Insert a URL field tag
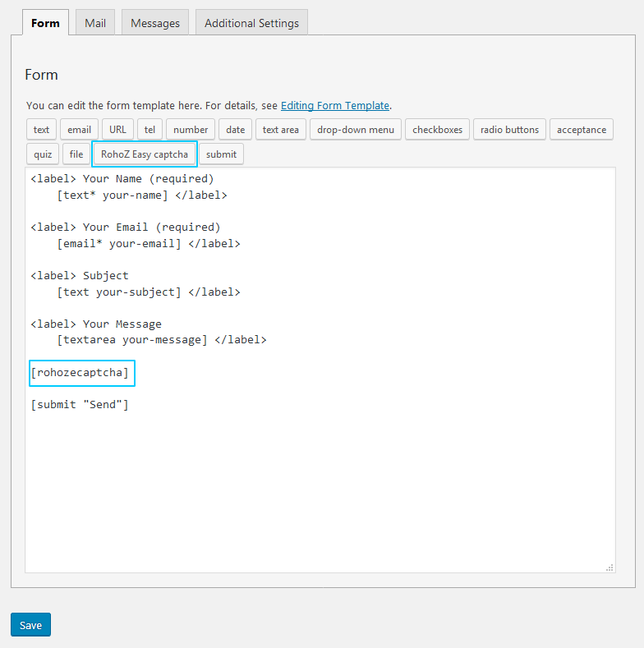The height and width of the screenshot is (648, 644). click(117, 129)
